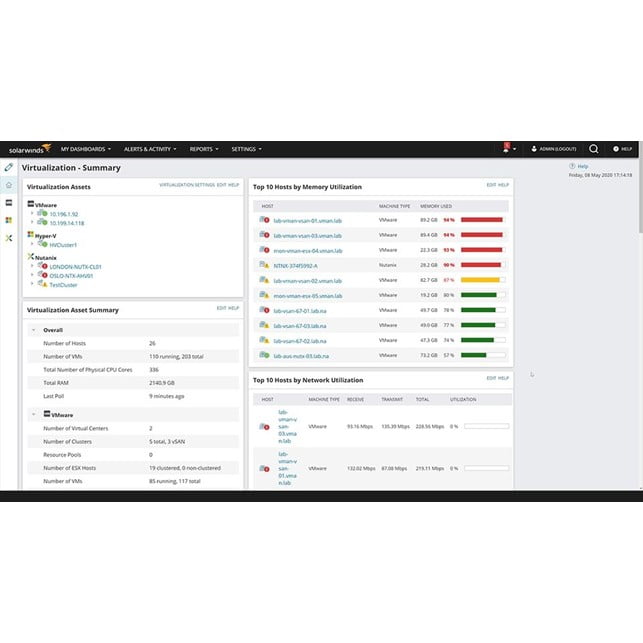Open the My Dashboards menu
This screenshot has width=643, height=643.
coord(85,149)
